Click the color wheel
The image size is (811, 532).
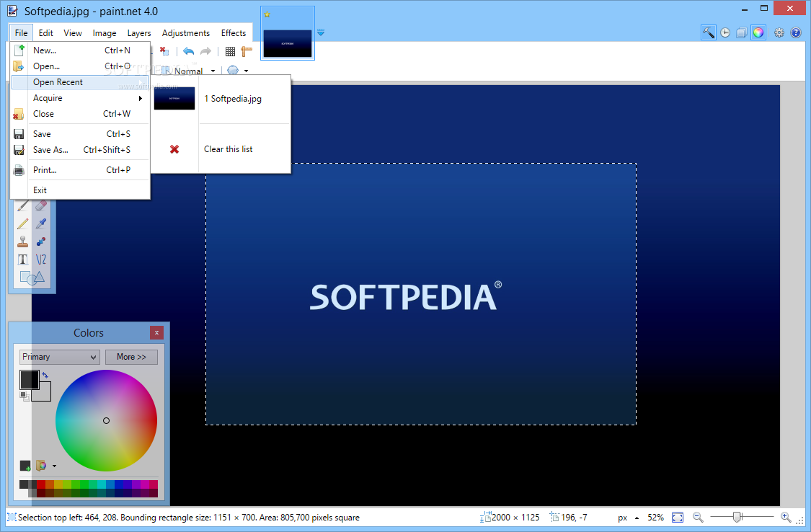(106, 420)
